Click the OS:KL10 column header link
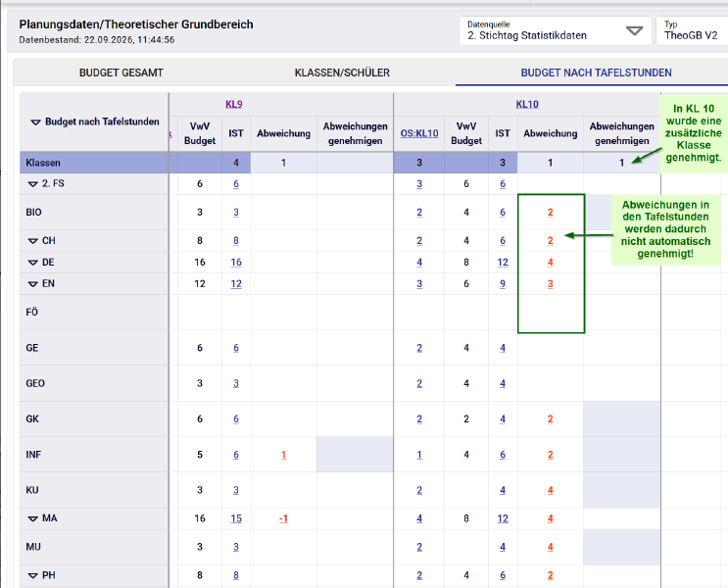Image resolution: width=728 pixels, height=588 pixels. click(x=419, y=133)
